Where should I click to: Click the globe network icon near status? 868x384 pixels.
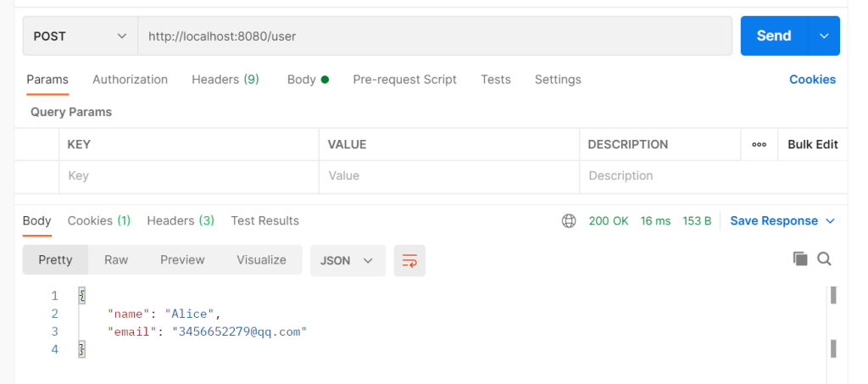(x=569, y=220)
